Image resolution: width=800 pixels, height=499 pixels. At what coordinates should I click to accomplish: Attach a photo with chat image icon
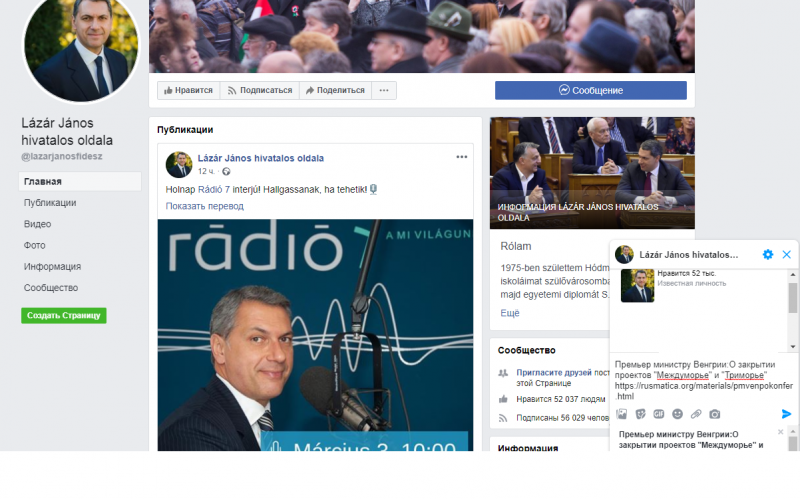(621, 414)
